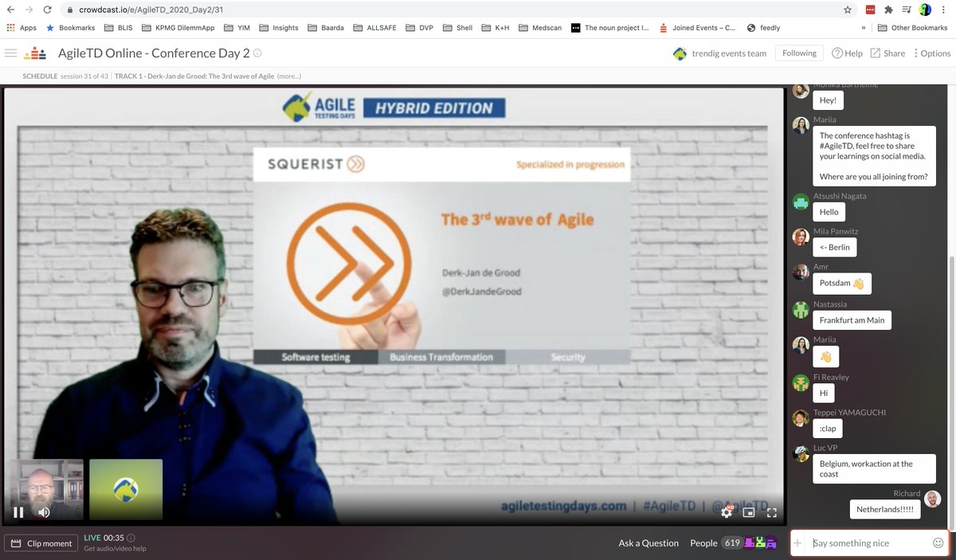
Task: Bookmark this page with star icon
Action: (846, 10)
